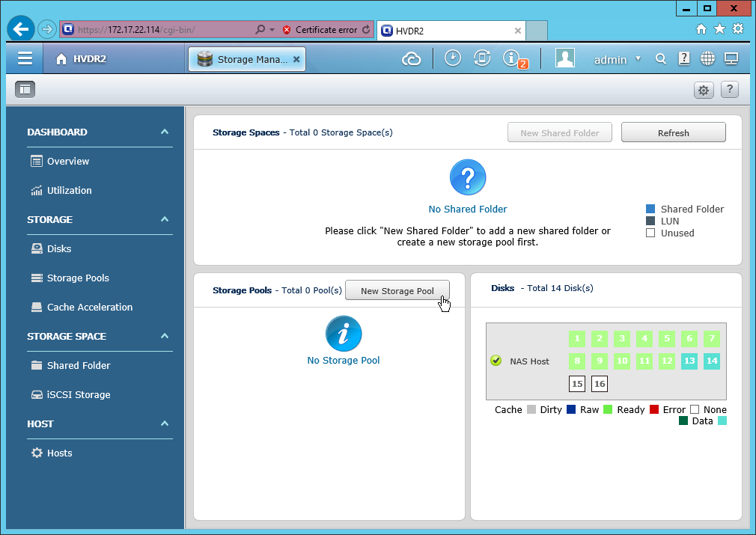Click the No Storage Pool info icon
Image resolution: width=756 pixels, height=535 pixels.
click(x=344, y=334)
